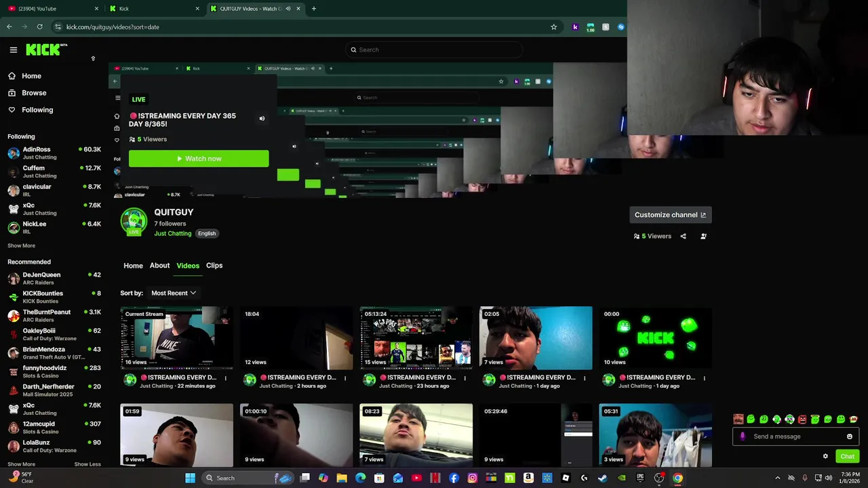
Task: Open Steam from the taskbar
Action: 603,479
